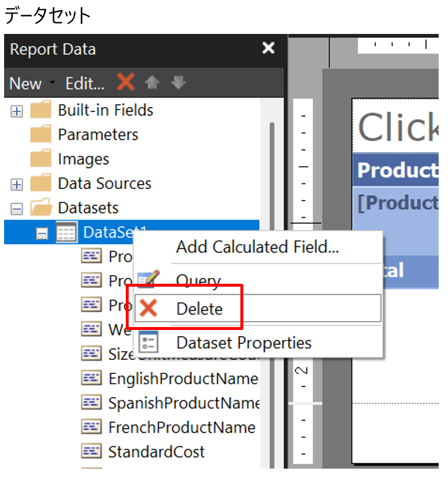Image resolution: width=448 pixels, height=478 pixels.
Task: Expand the Built-in Fields node
Action: click(17, 111)
